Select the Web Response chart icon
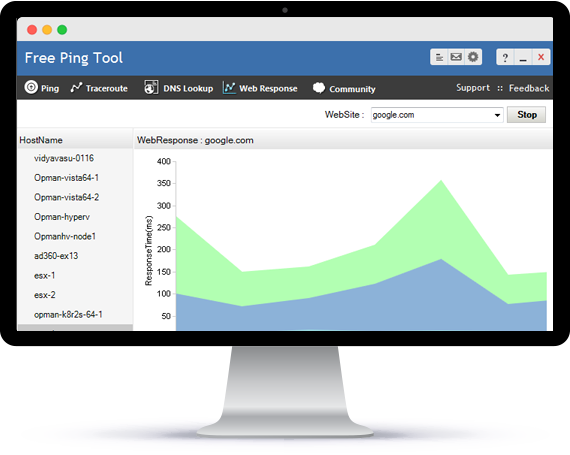 [x=229, y=88]
